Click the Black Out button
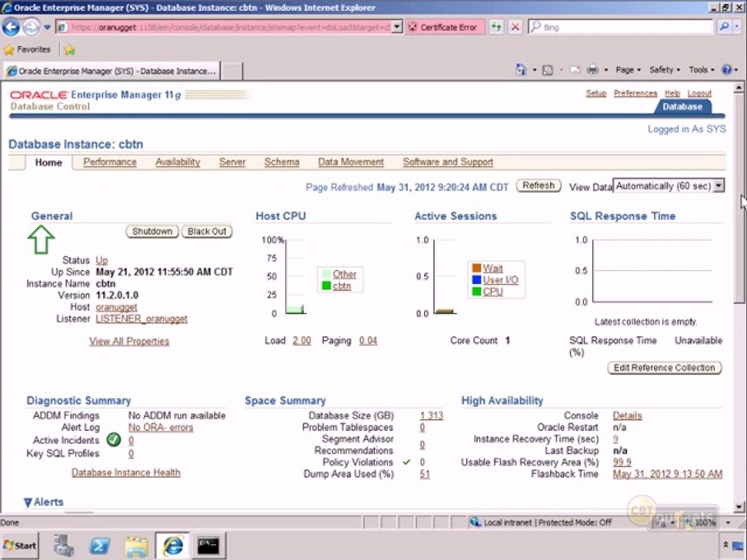The image size is (747, 560). pos(207,232)
